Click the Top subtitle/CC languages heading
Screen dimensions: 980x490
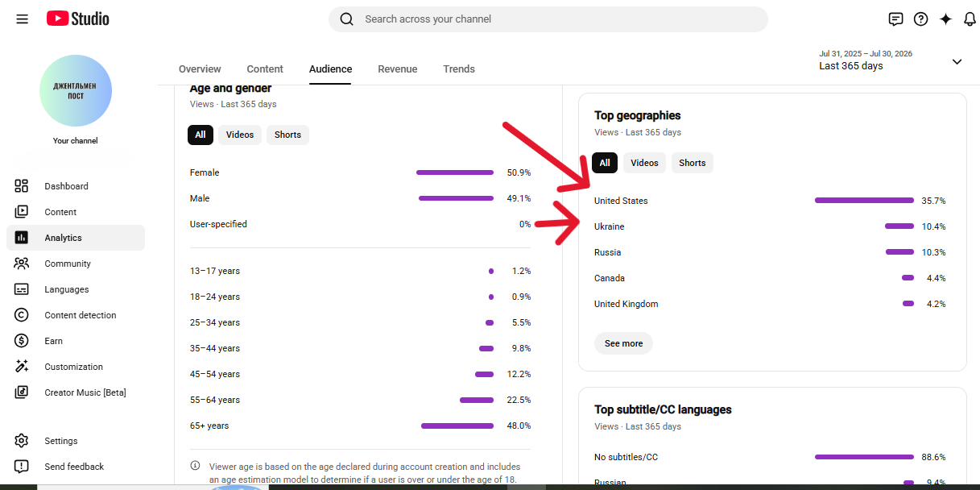point(663,409)
